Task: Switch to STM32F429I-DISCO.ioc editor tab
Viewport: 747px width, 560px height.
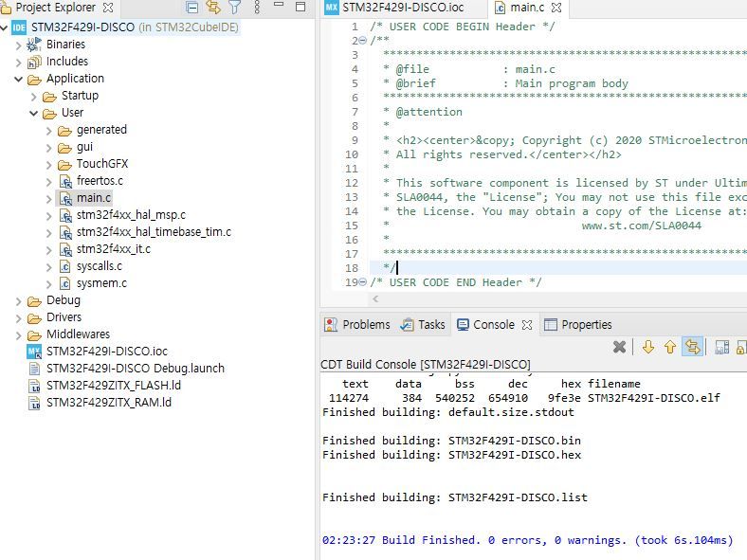Action: click(403, 8)
